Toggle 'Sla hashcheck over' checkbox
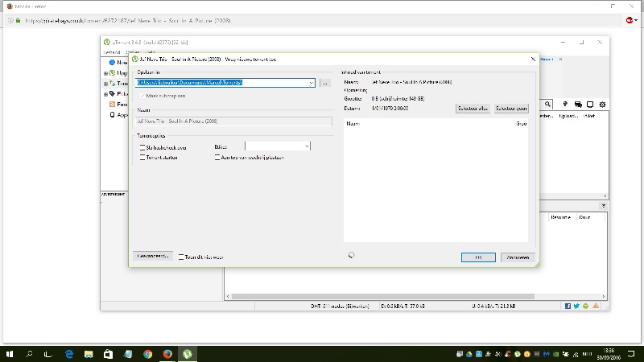644x362 pixels. (x=142, y=147)
